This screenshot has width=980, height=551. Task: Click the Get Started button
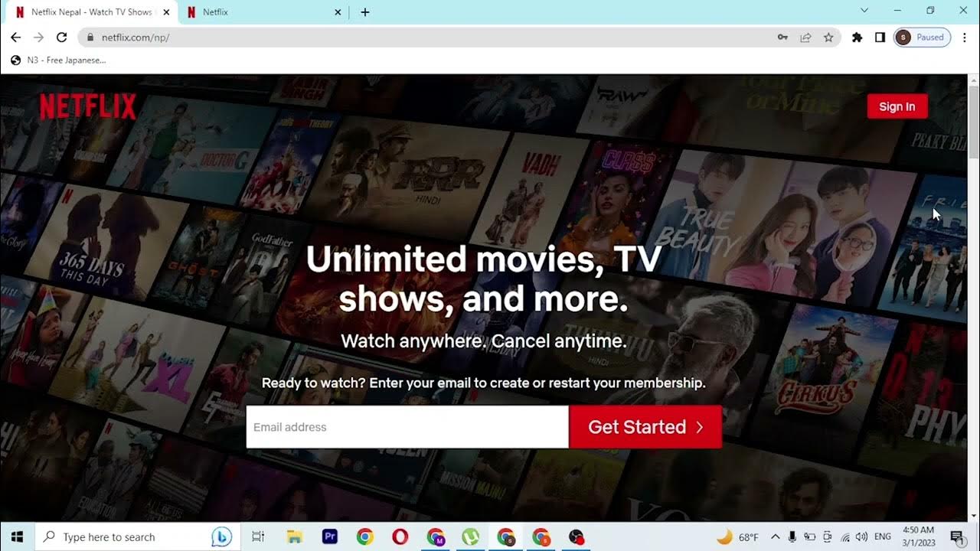tap(645, 427)
